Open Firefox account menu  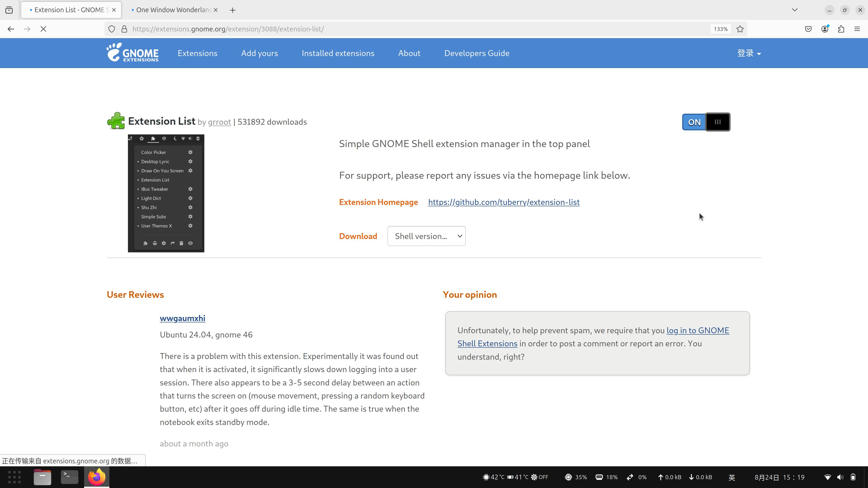click(825, 29)
